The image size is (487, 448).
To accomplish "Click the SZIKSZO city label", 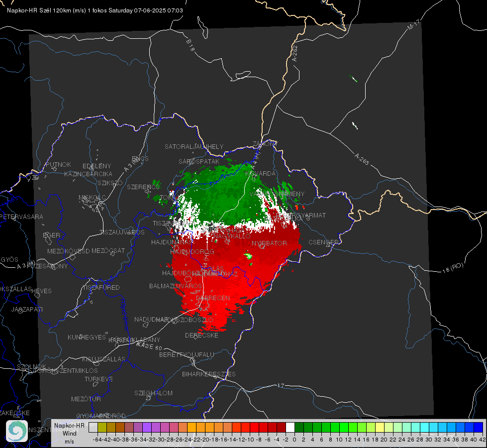I will pos(110,183).
